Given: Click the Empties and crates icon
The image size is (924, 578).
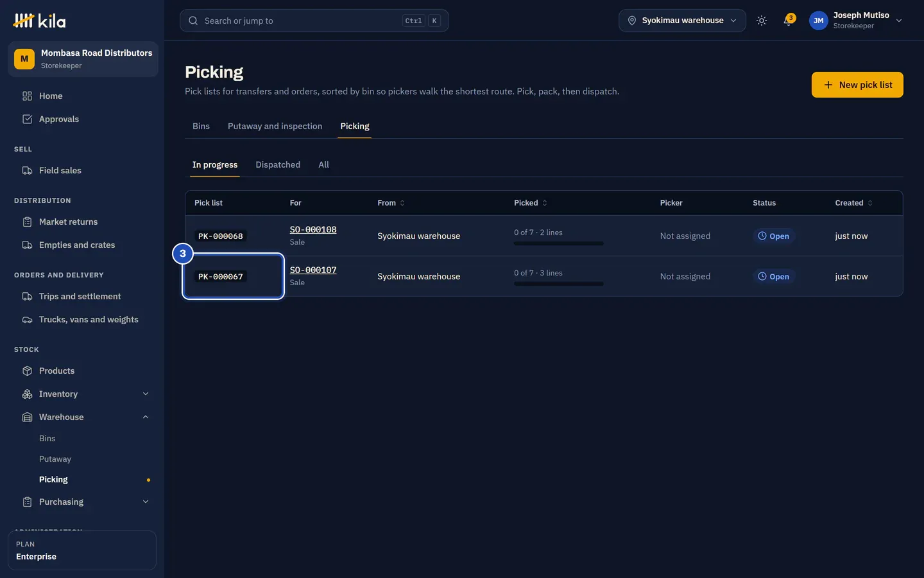Looking at the screenshot, I should [x=27, y=245].
